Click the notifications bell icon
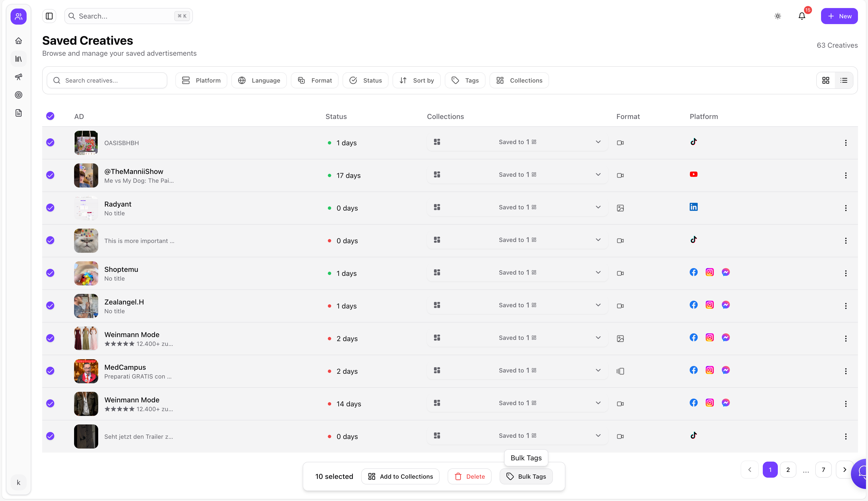Screen dimensions: 868x501 (801, 16)
